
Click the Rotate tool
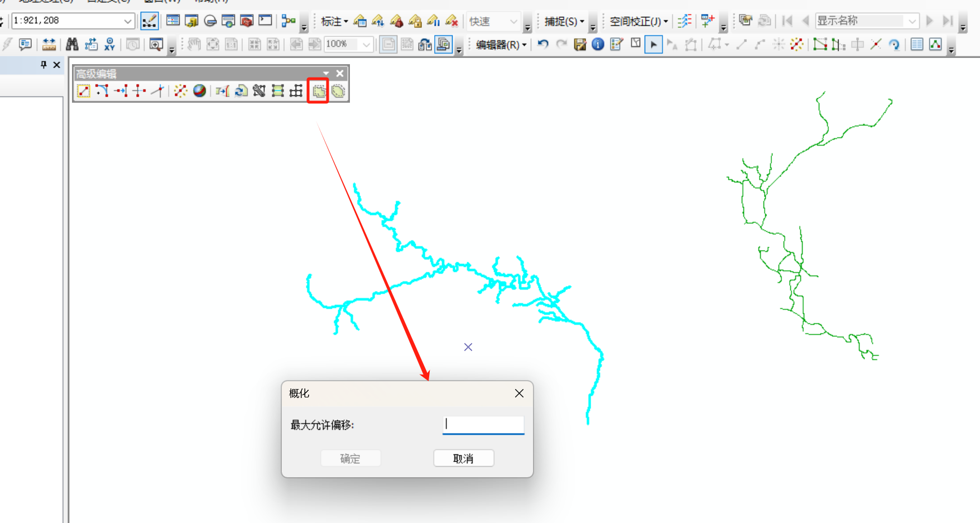pyautogui.click(x=894, y=44)
